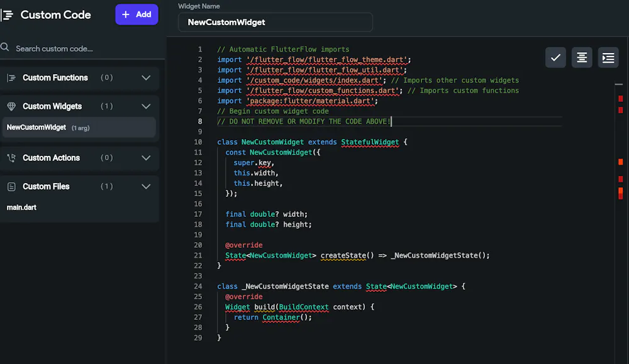Click the Custom Widgets header label

point(52,106)
